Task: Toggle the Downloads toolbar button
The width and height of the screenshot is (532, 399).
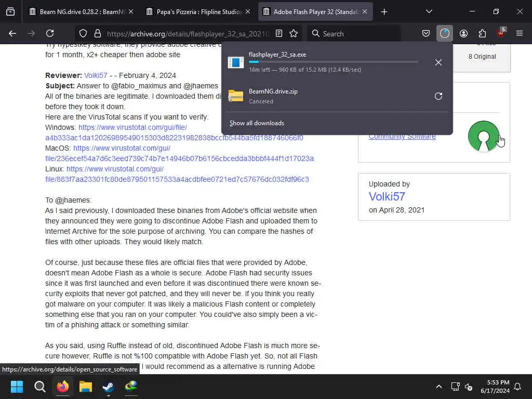Action: click(445, 34)
